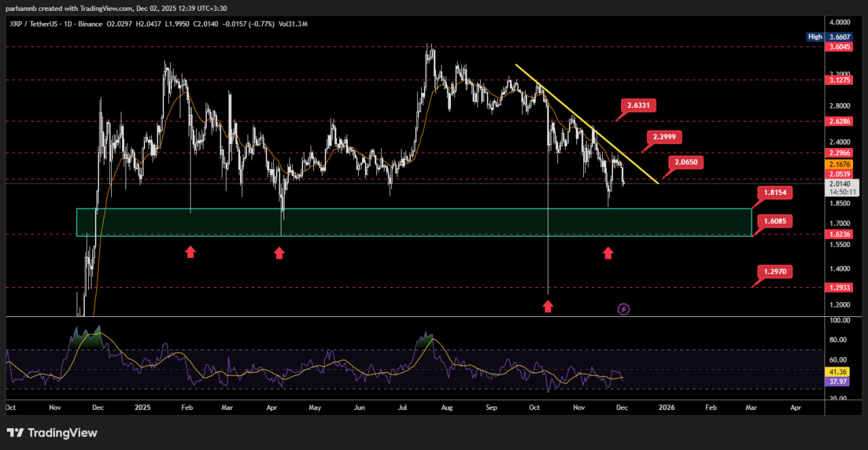This screenshot has width=868, height=450.
Task: Click the purple lightning bolt event icon
Action: pyautogui.click(x=624, y=310)
